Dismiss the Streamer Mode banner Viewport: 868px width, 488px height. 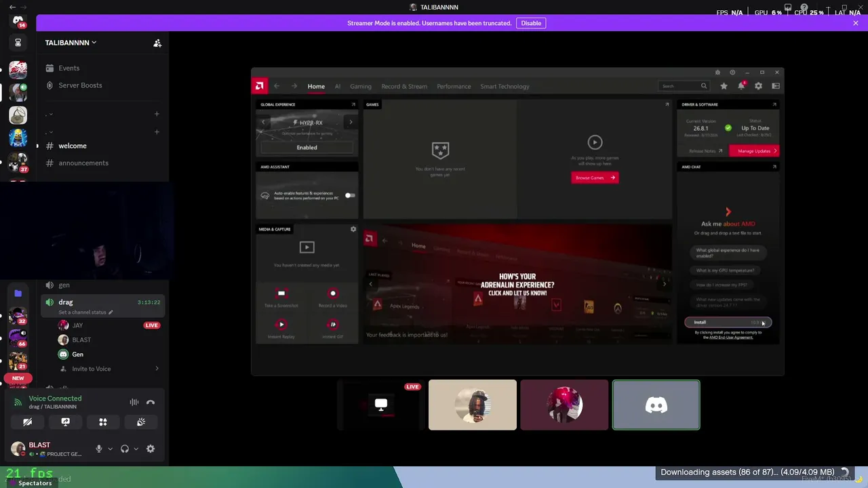tap(856, 23)
